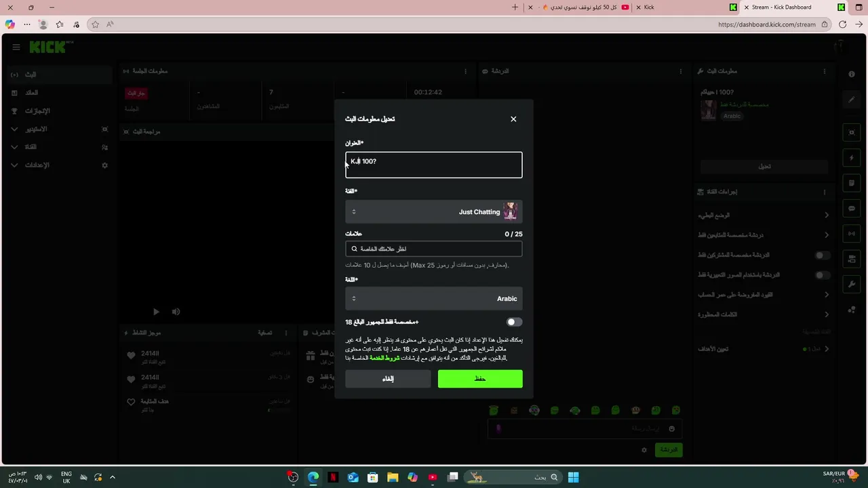Add page to browser favorites star

[95, 24]
